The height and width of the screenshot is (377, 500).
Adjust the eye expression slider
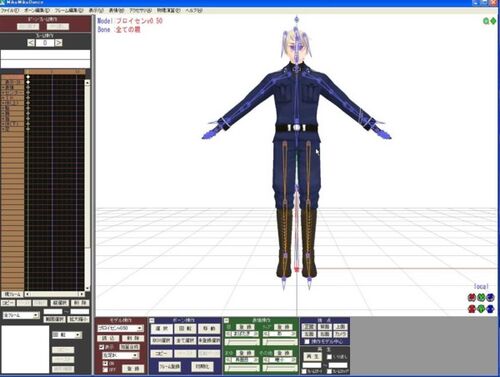pyautogui.click(x=242, y=342)
